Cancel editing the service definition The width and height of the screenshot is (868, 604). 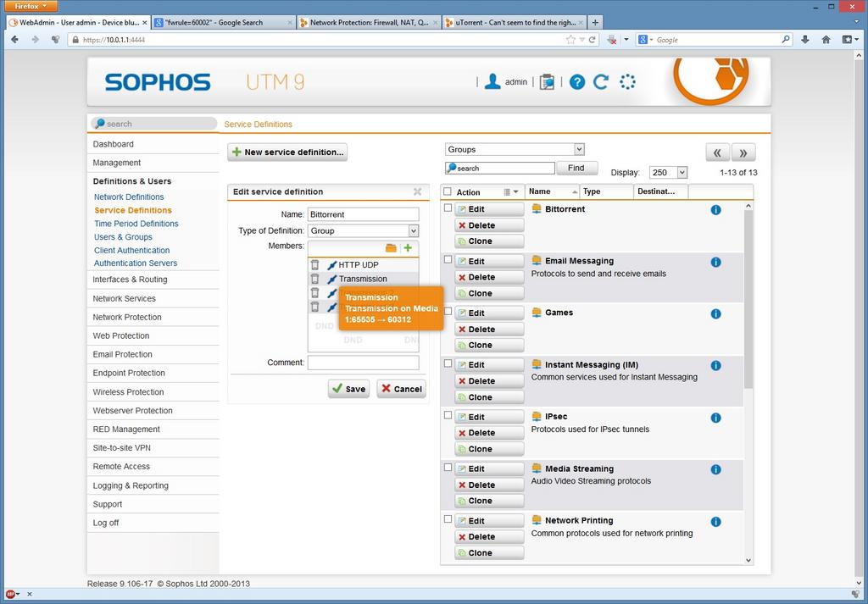point(401,389)
